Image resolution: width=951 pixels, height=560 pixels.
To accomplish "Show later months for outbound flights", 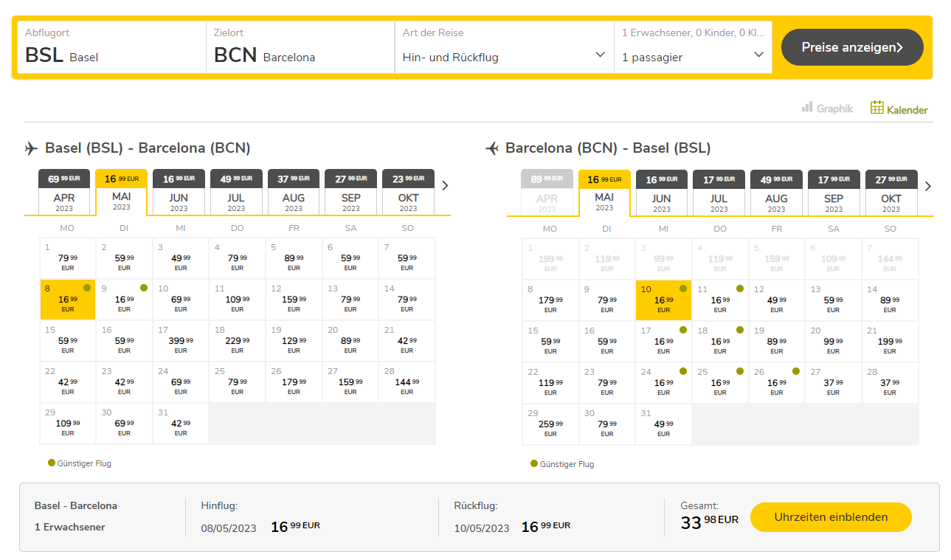I will click(445, 186).
